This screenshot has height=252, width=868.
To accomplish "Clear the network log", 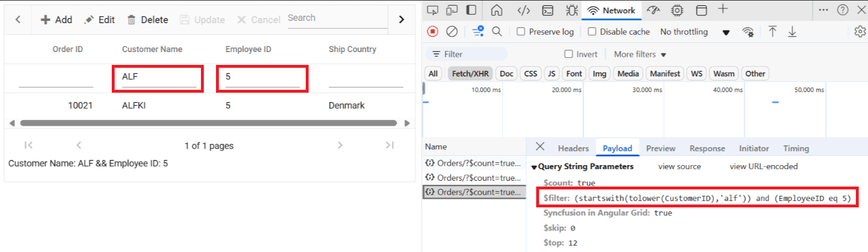I will point(452,32).
